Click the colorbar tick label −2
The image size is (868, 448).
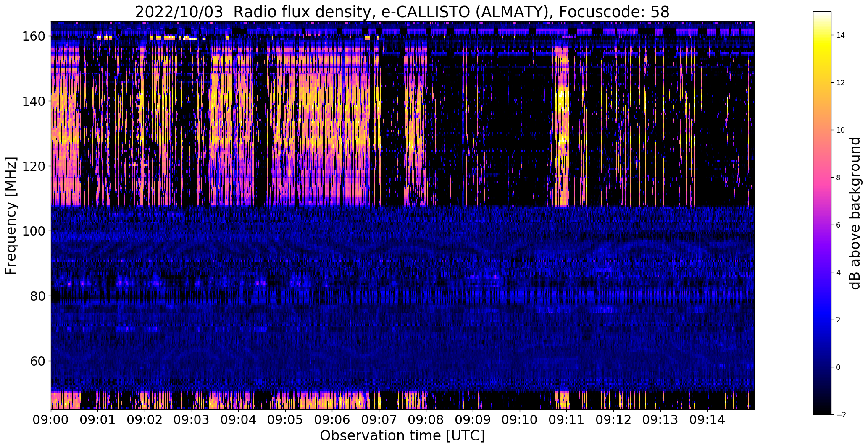click(841, 415)
